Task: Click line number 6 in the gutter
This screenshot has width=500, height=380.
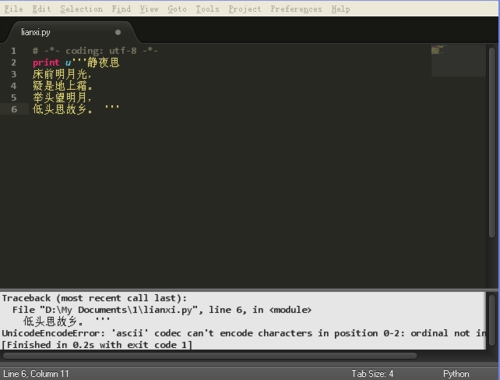Action: pos(14,109)
